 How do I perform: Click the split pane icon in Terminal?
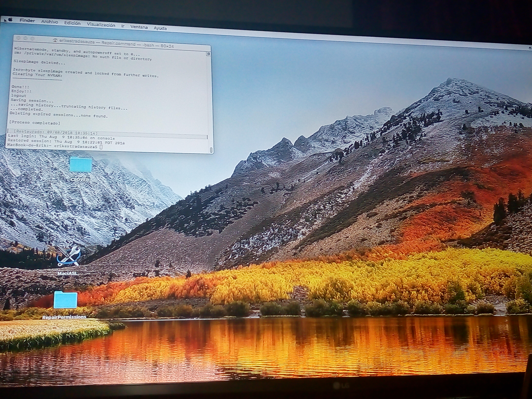point(209,54)
